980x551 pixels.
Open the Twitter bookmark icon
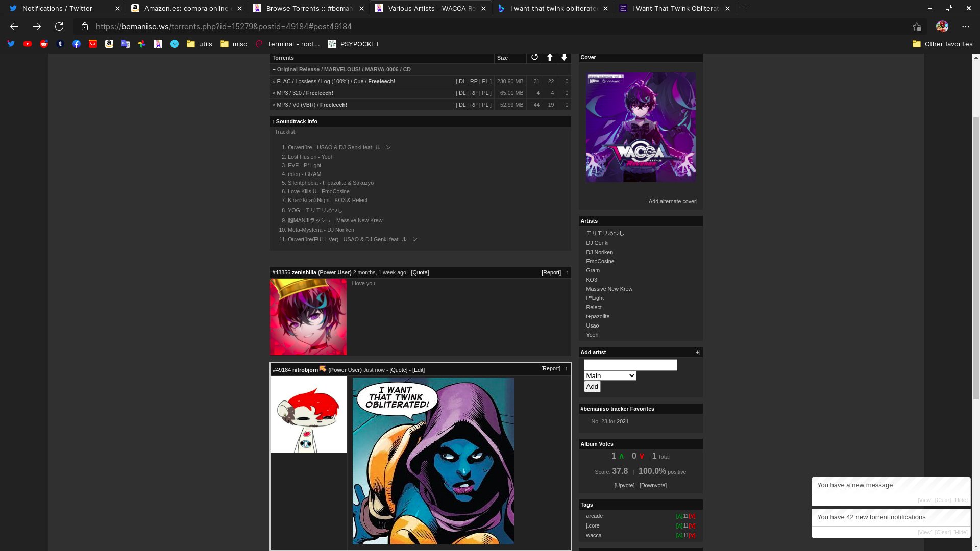pos(11,44)
